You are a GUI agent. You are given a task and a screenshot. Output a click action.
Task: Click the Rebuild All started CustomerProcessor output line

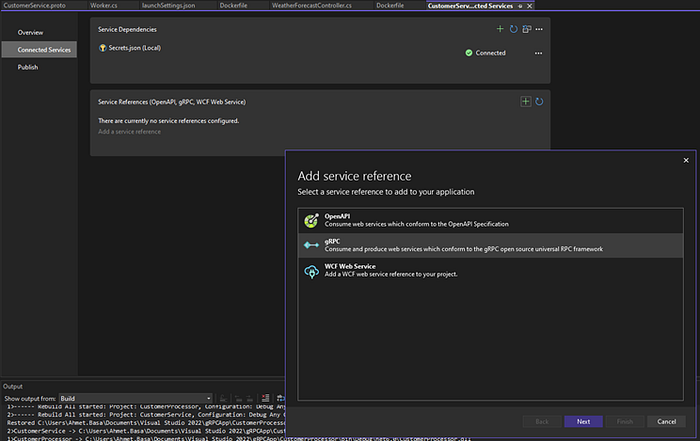146,407
